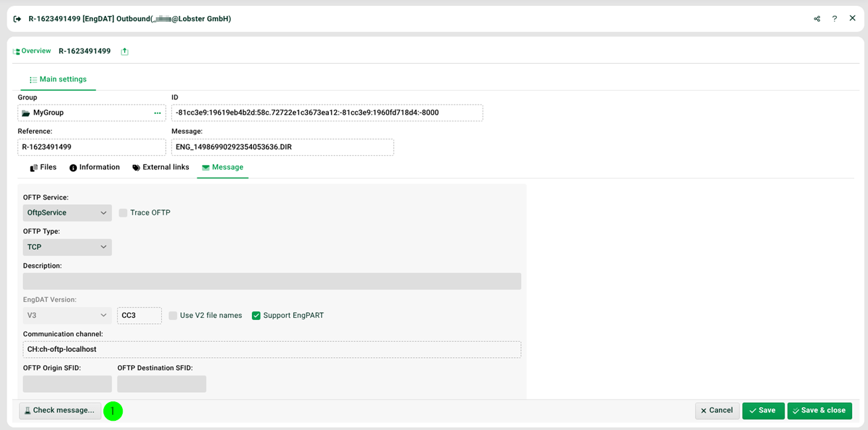Click the ID input field
868x430 pixels.
327,113
